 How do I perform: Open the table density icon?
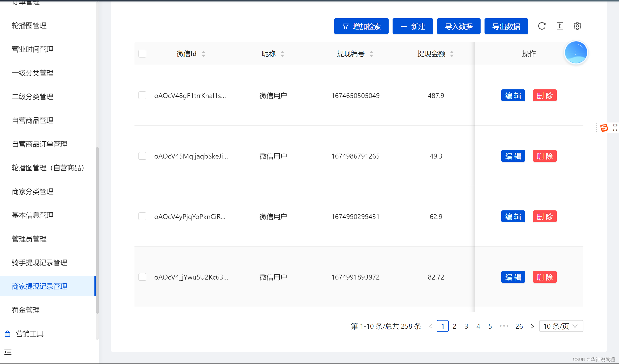click(559, 26)
